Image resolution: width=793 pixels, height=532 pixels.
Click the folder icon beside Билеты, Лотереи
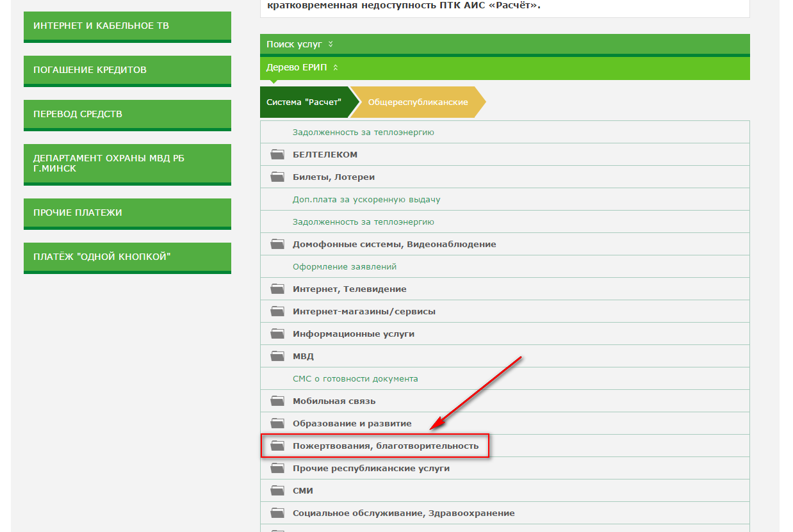(277, 177)
